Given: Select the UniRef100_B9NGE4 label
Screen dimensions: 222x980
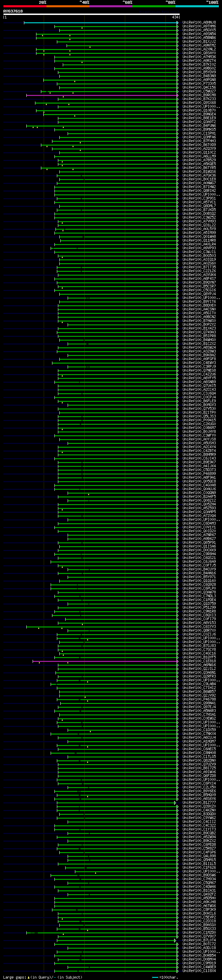Looking at the screenshot, I should (199, 114).
